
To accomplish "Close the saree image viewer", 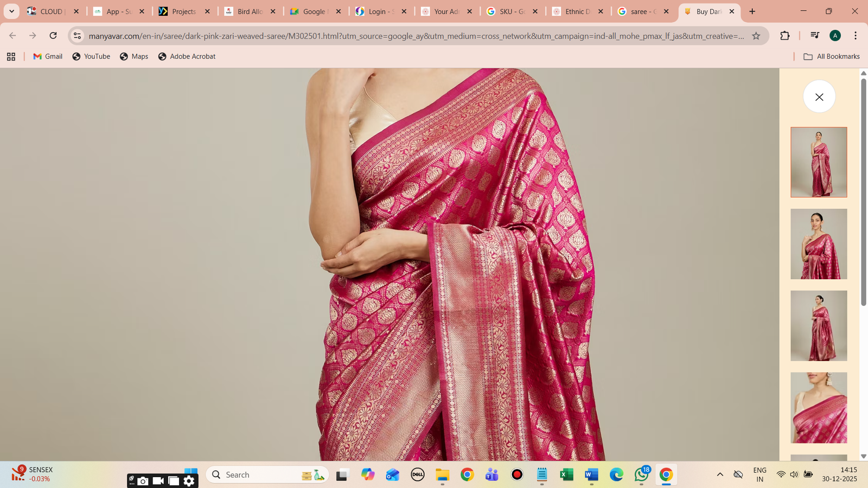I will click(x=819, y=96).
